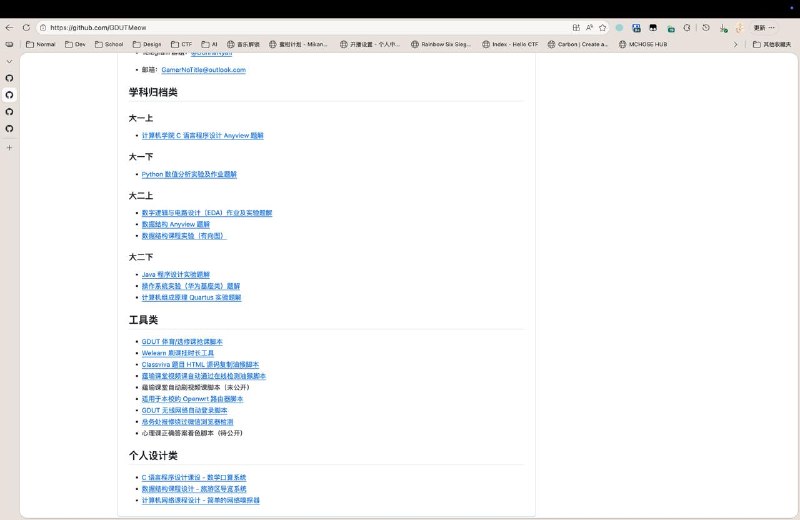Viewport: 800px width, 520px height.
Task: Click the 个人设计类 heading
Action: pos(153,456)
